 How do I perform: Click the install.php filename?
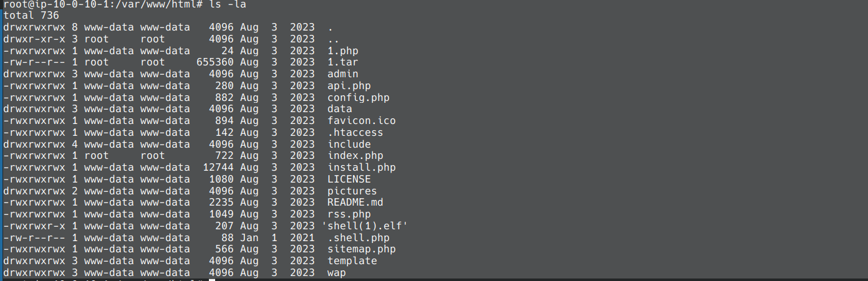362,168
